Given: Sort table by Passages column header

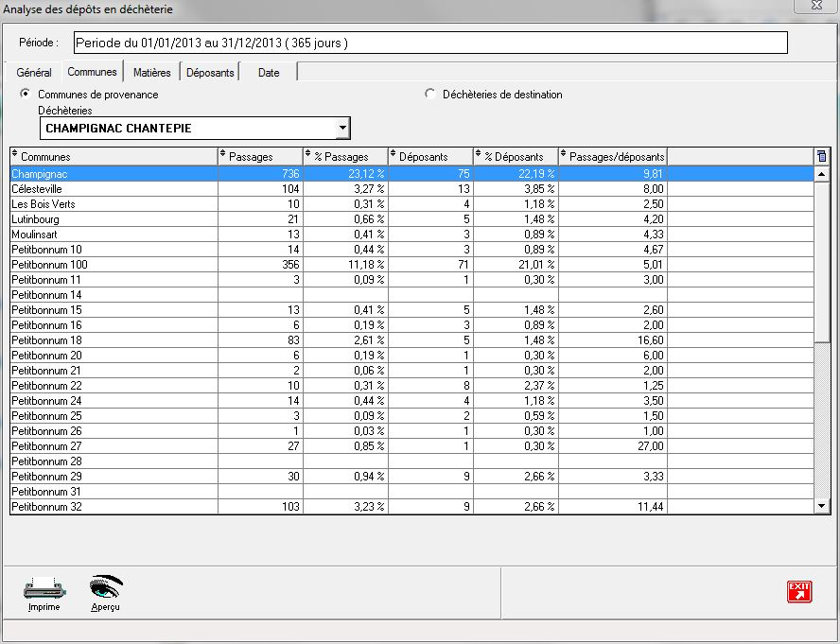Looking at the screenshot, I should [259, 156].
